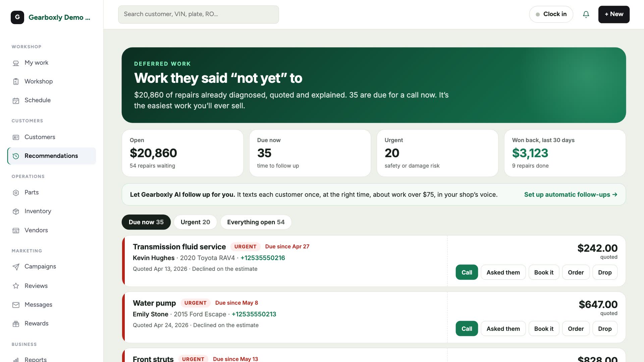
Task: Click Kevin Hughes phone number +12535550216
Action: pos(263,258)
